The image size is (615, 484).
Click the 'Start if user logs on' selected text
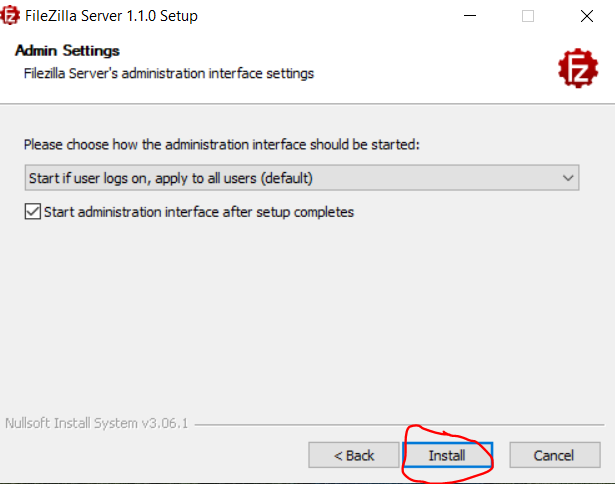point(170,178)
